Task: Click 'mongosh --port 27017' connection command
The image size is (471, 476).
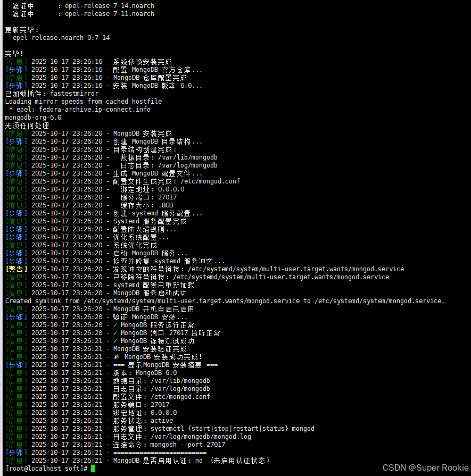Action: [188, 445]
